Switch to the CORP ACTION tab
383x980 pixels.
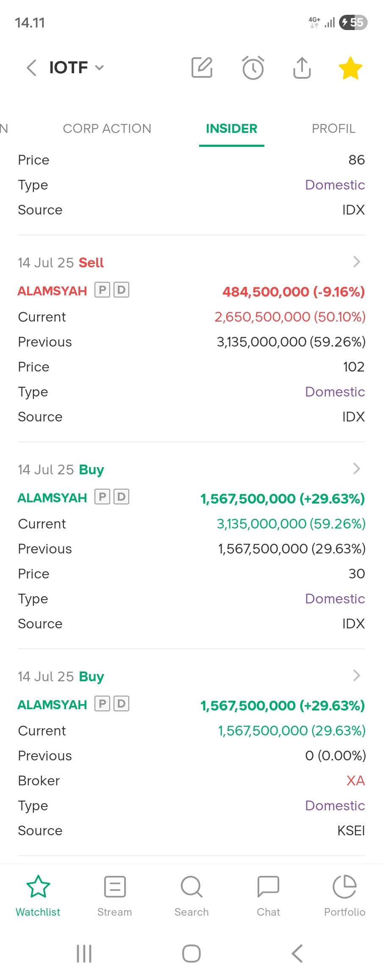(107, 129)
